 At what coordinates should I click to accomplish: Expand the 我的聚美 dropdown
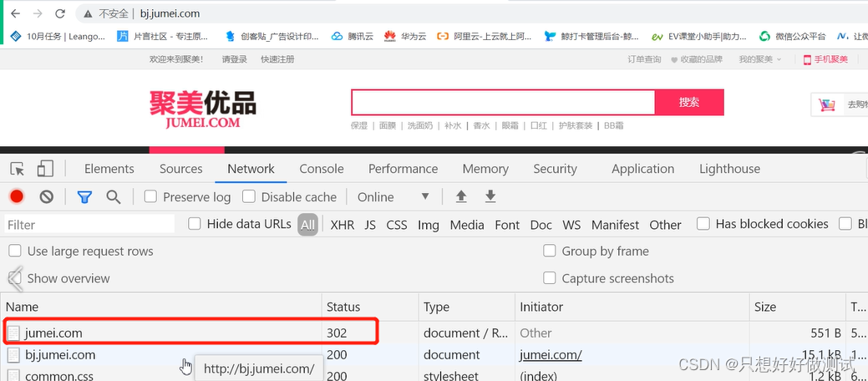coord(759,59)
